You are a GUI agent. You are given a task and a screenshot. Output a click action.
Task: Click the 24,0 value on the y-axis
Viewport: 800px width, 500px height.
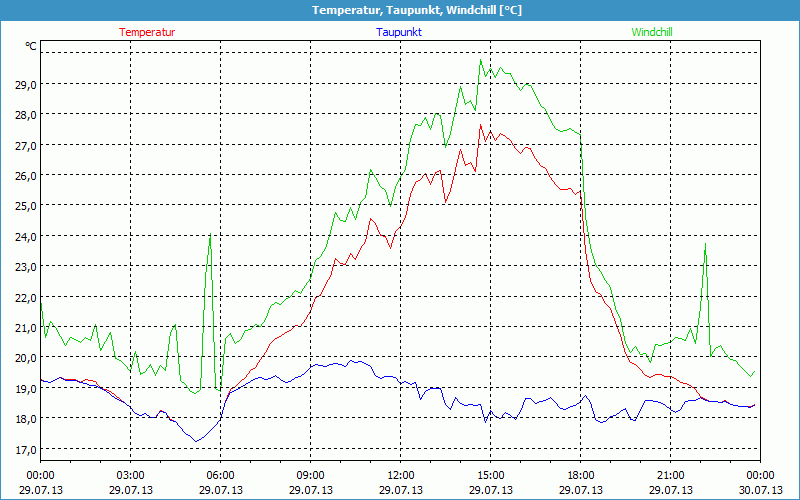24,236
